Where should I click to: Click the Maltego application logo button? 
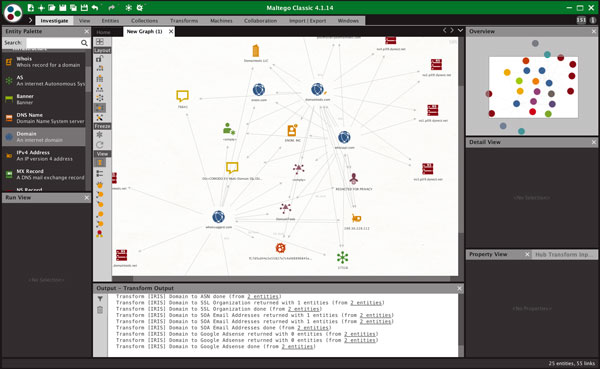coord(13,12)
